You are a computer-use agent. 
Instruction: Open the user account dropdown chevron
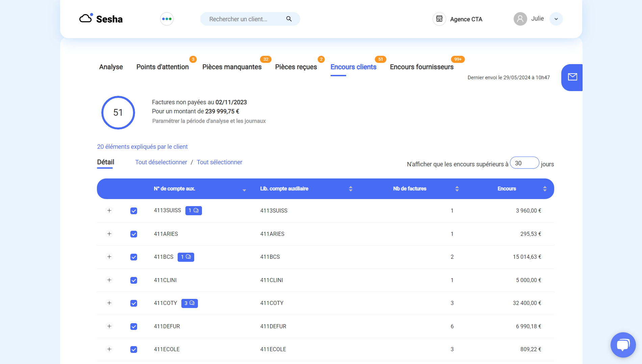(x=556, y=19)
